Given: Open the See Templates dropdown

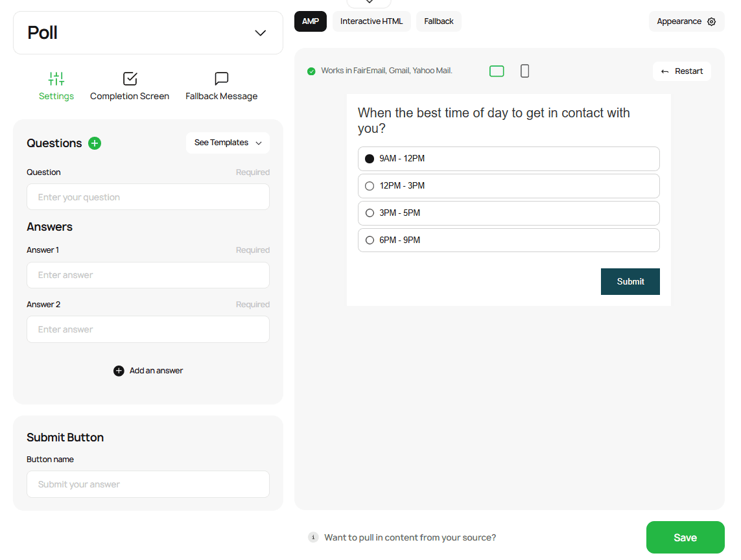Looking at the screenshot, I should click(x=228, y=143).
